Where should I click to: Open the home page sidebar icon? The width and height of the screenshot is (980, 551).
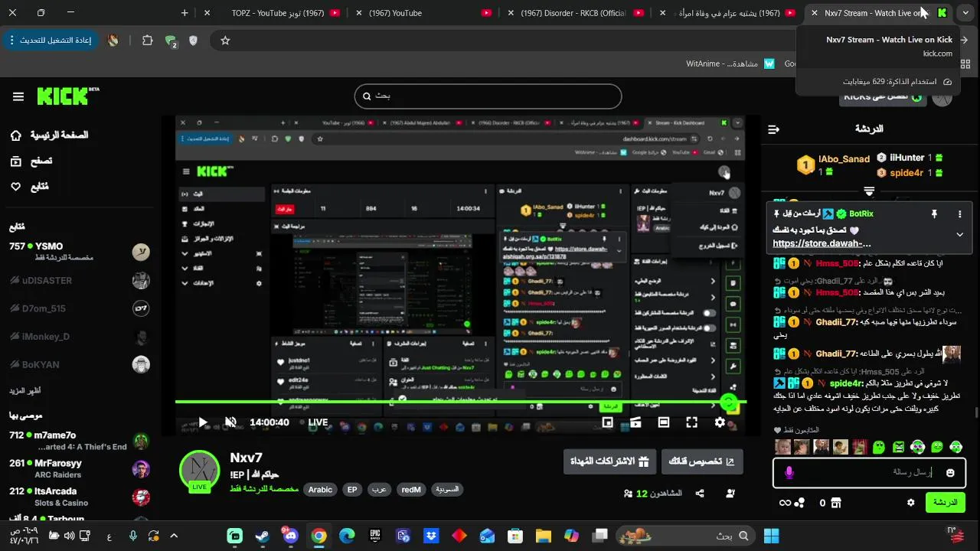(x=16, y=135)
